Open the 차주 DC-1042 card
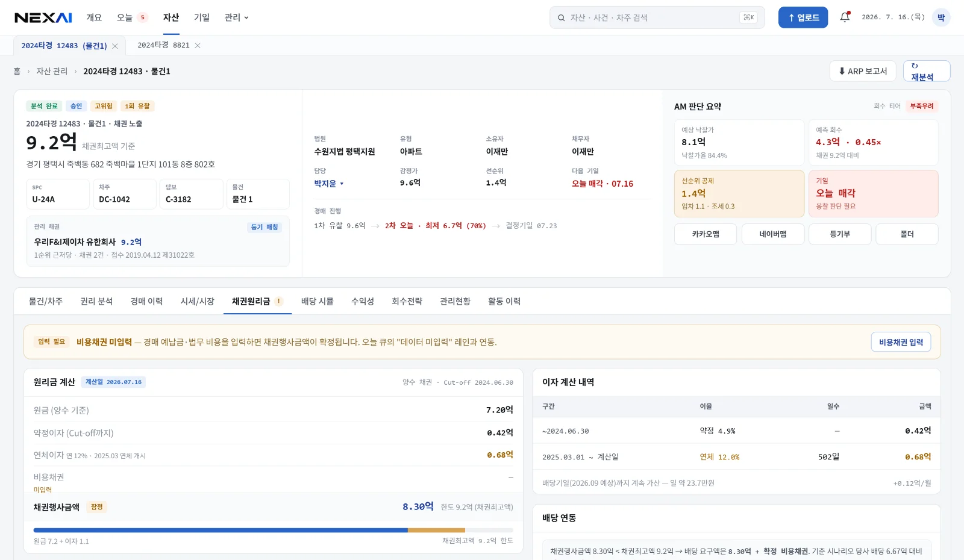Viewport: 964px width, 560px height. 125,194
